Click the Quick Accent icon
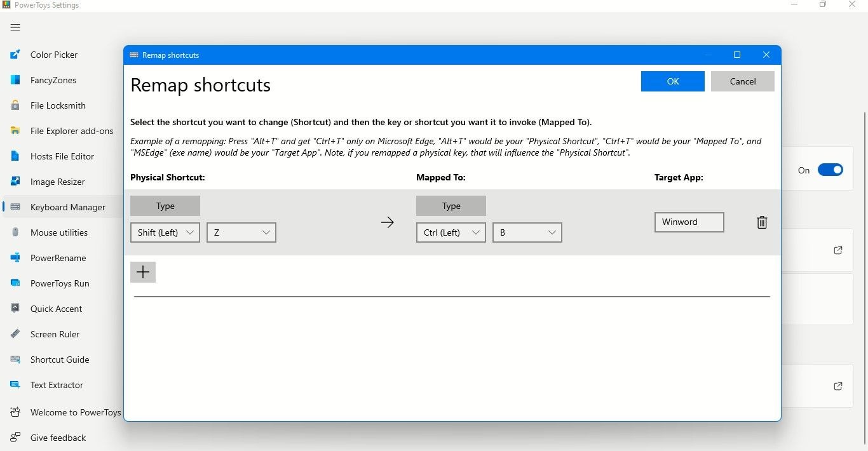Screen dimensions: 868x451 pos(15,309)
